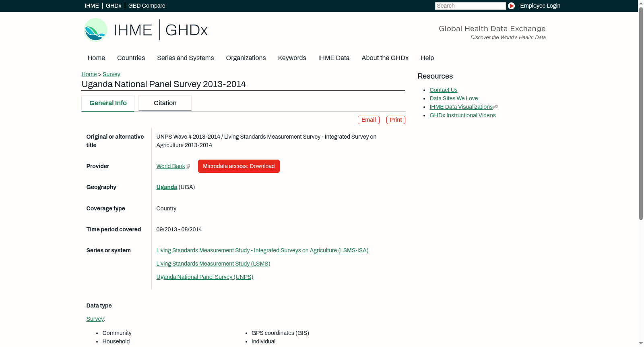Click Employee Login
The width and height of the screenshot is (644, 347).
[x=540, y=6]
